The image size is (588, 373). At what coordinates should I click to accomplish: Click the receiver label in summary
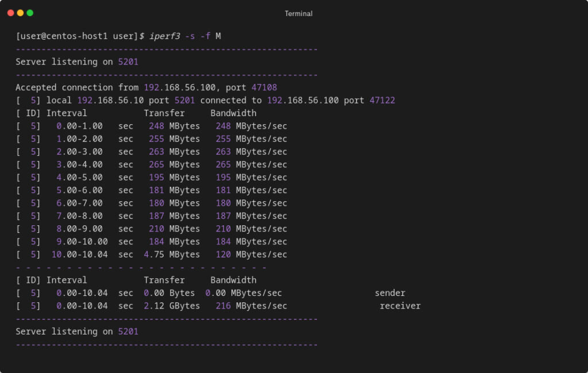[400, 306]
